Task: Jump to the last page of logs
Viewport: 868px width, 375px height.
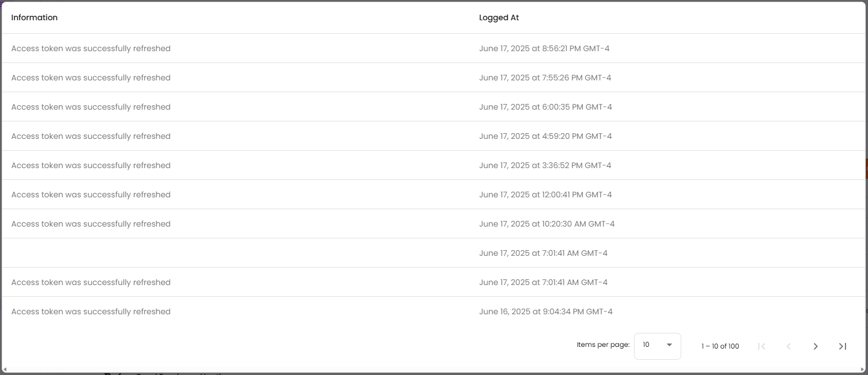Action: [x=843, y=346]
